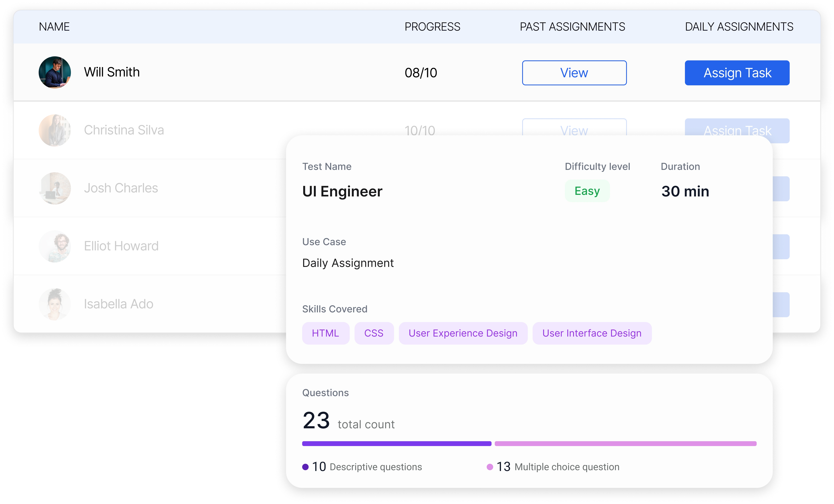This screenshot has width=834, height=504.
Task: Click the Questions card heading
Action: [x=325, y=393]
